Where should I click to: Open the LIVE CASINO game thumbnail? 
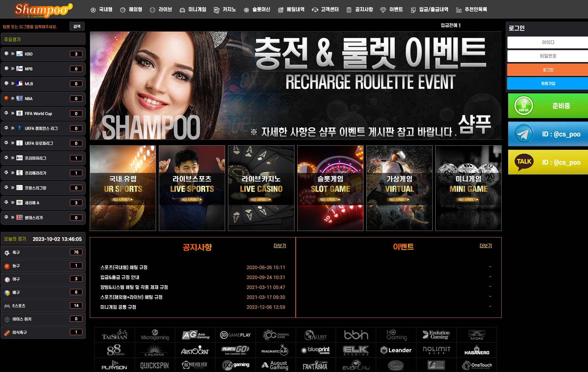pyautogui.click(x=261, y=188)
